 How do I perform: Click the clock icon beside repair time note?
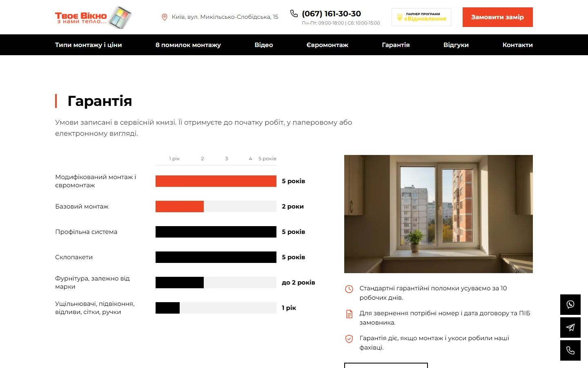349,289
